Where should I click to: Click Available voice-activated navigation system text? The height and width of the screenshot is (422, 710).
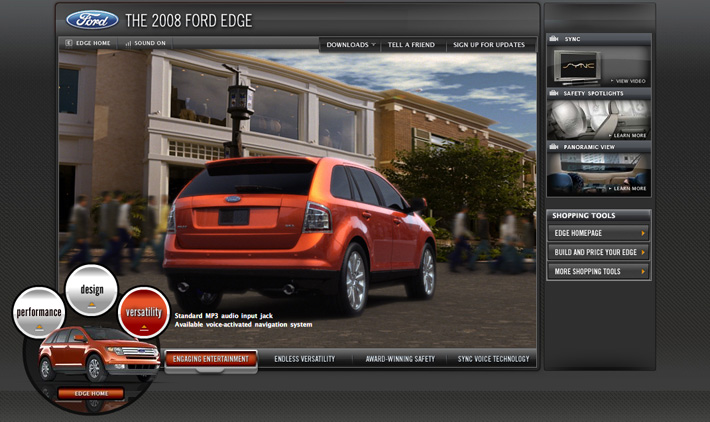pyautogui.click(x=243, y=324)
